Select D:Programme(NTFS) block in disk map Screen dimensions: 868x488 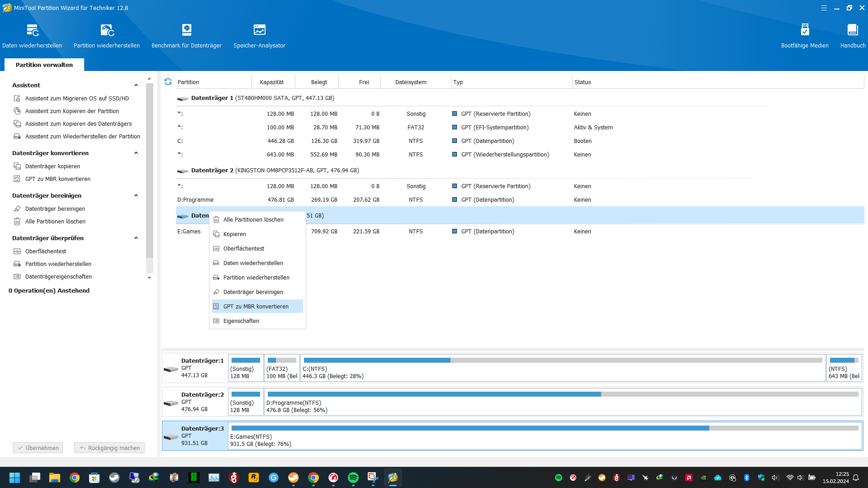pos(563,402)
